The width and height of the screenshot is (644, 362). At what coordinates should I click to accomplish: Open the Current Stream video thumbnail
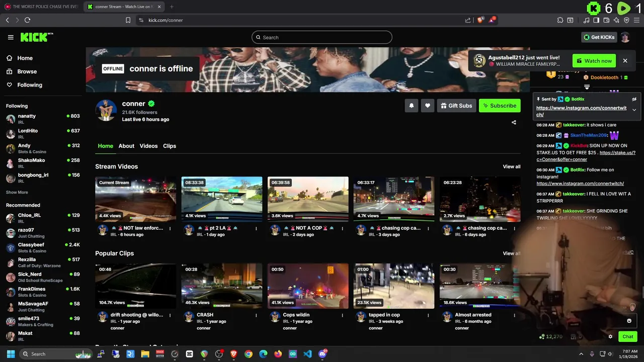click(136, 199)
